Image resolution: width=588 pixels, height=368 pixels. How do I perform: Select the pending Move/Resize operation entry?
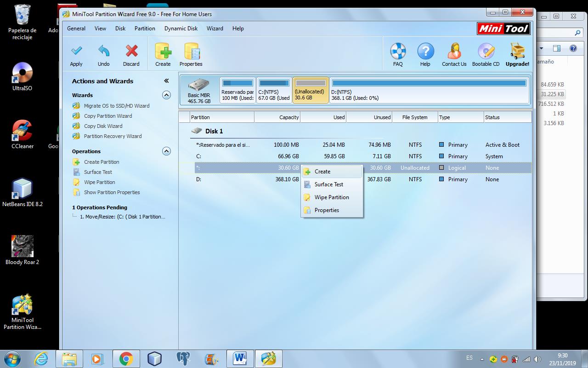point(123,217)
